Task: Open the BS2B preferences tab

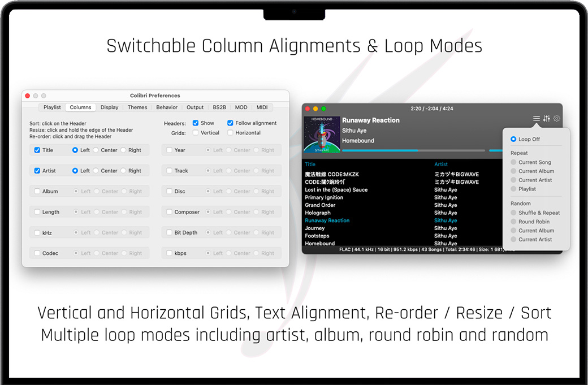Action: pos(219,107)
